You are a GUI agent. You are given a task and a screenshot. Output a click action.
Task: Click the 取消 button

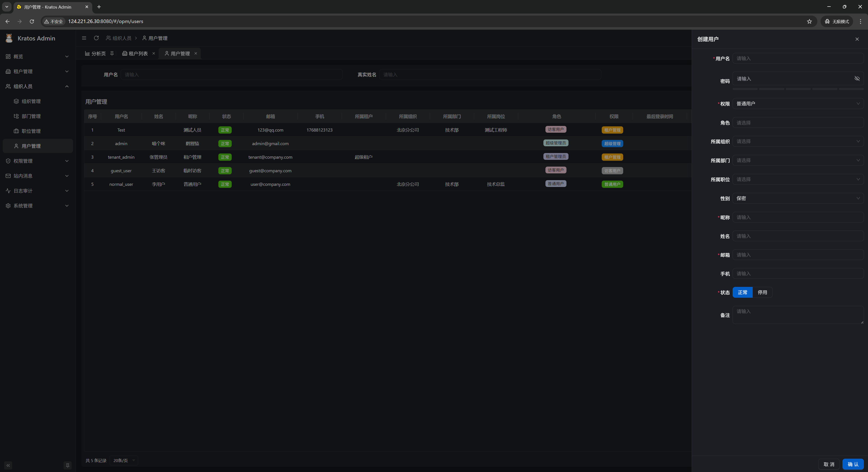[829, 464]
